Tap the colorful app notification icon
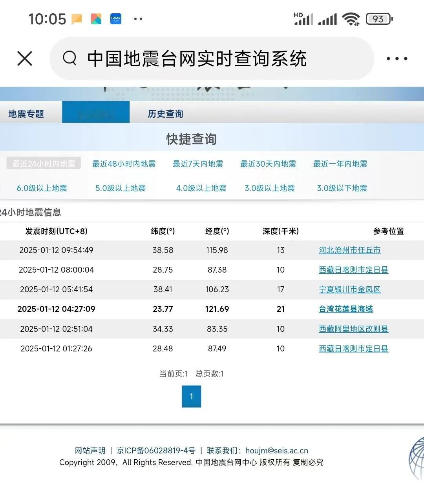424x504 pixels. pyautogui.click(x=96, y=18)
